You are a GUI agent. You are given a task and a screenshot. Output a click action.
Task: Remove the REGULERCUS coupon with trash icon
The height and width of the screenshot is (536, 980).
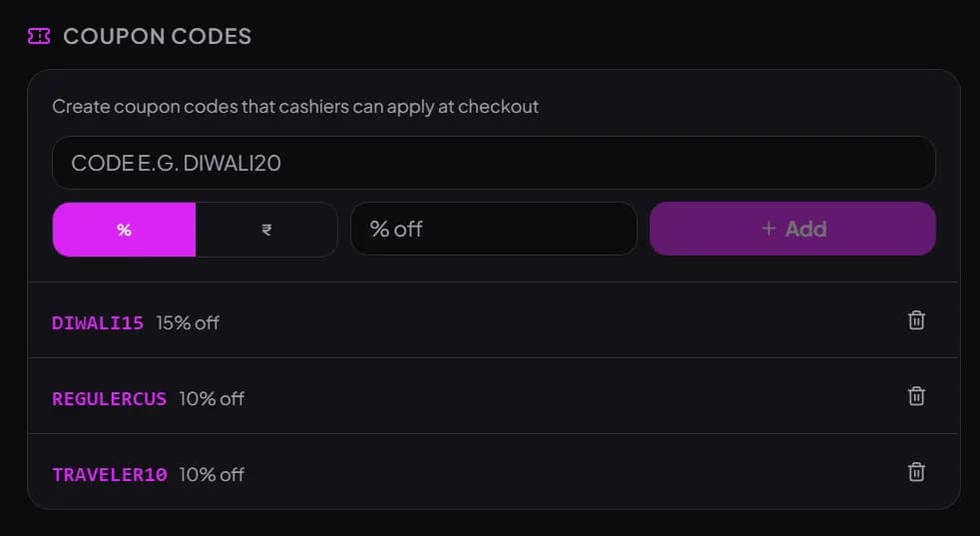tap(916, 396)
